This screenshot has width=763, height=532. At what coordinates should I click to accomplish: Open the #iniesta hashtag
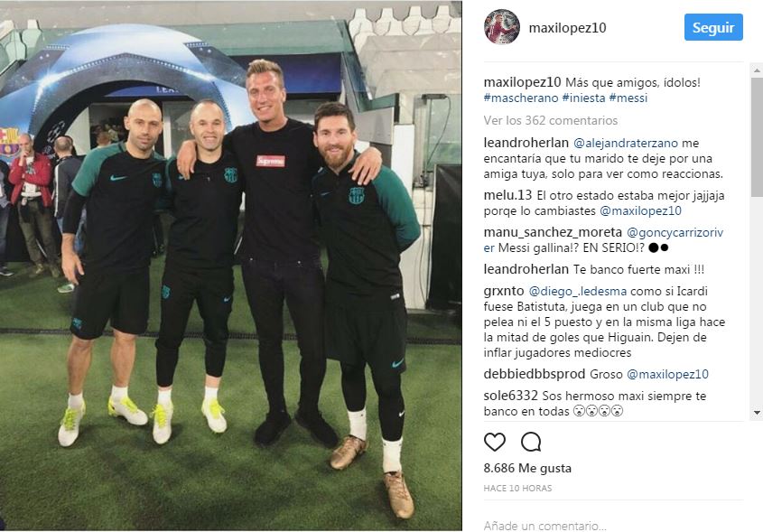[x=583, y=98]
